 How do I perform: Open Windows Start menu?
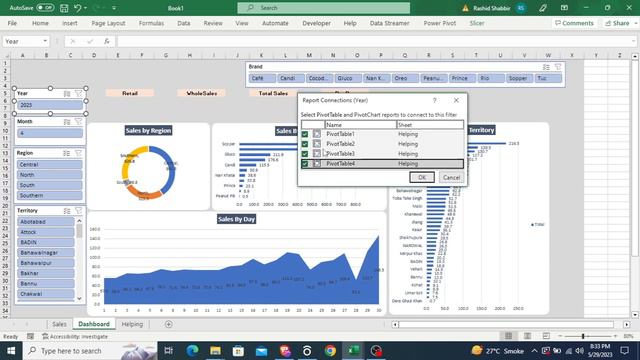(11, 351)
